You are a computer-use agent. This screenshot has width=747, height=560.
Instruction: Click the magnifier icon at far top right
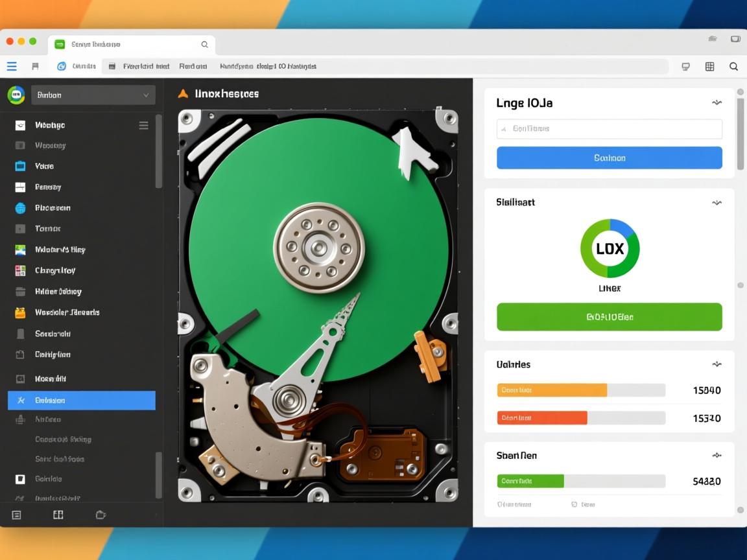point(733,66)
